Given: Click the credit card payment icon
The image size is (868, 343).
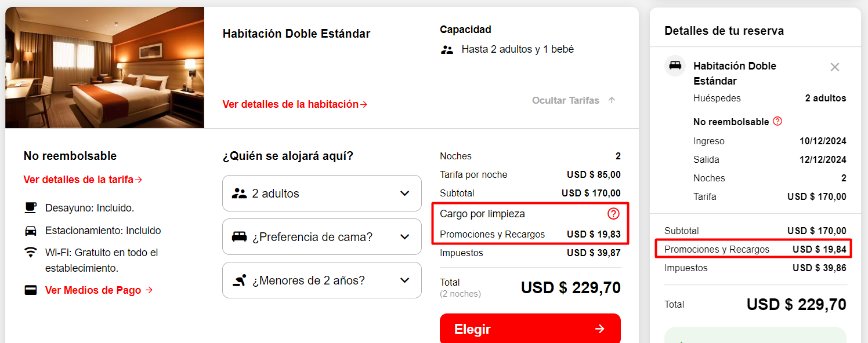Looking at the screenshot, I should [31, 290].
